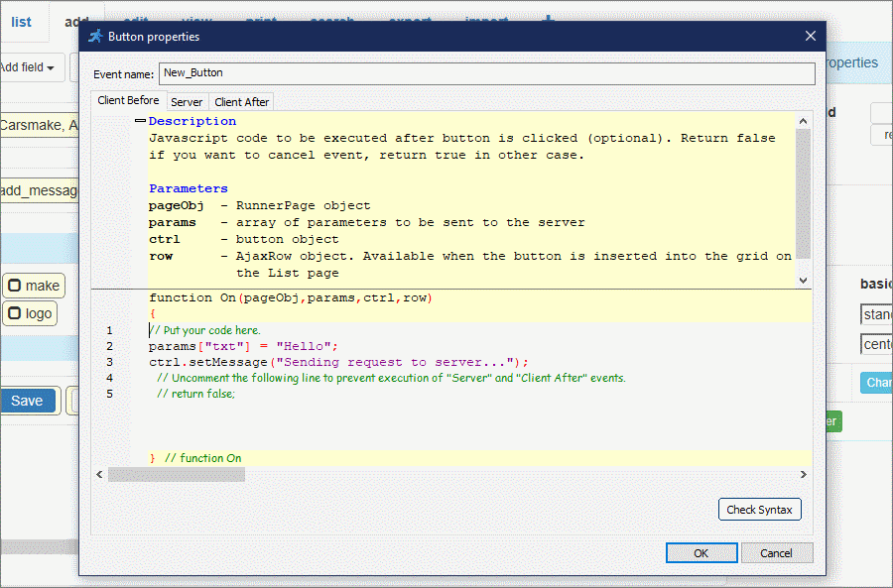The width and height of the screenshot is (893, 588).
Task: Click the runner icon on the dialog title bar
Action: pyautogui.click(x=95, y=36)
